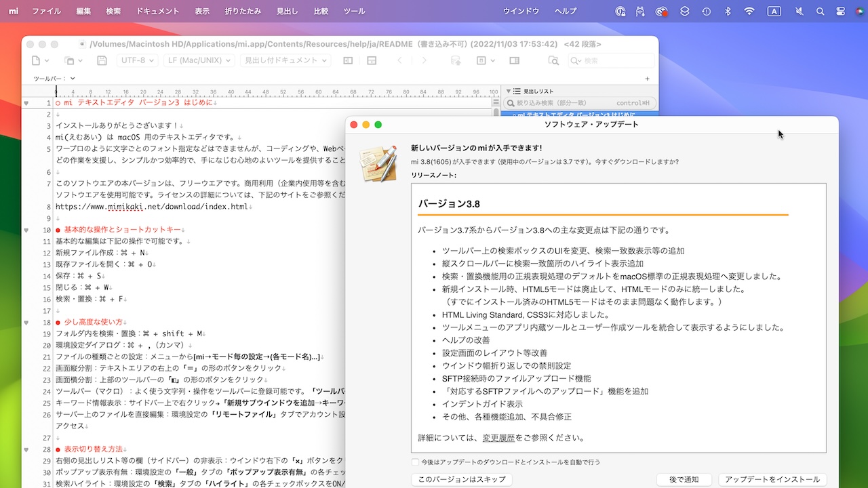Click 少し高度な使い方 heading text
The image size is (868, 488).
point(94,323)
